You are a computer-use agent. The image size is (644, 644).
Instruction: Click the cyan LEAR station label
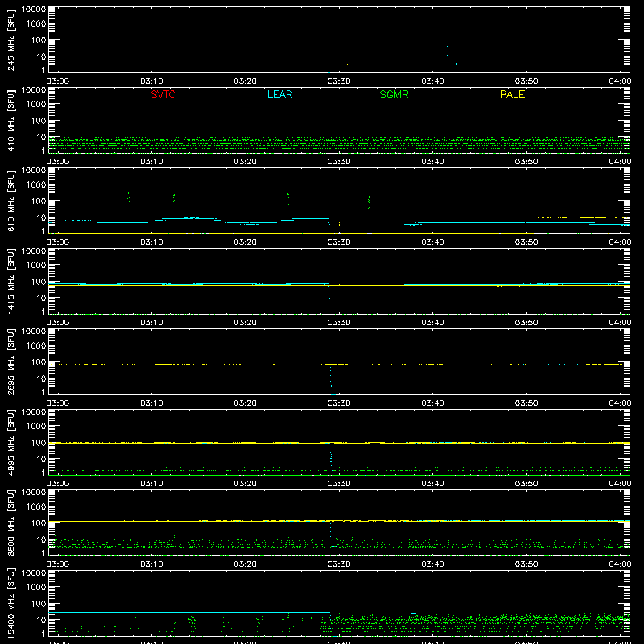(279, 94)
